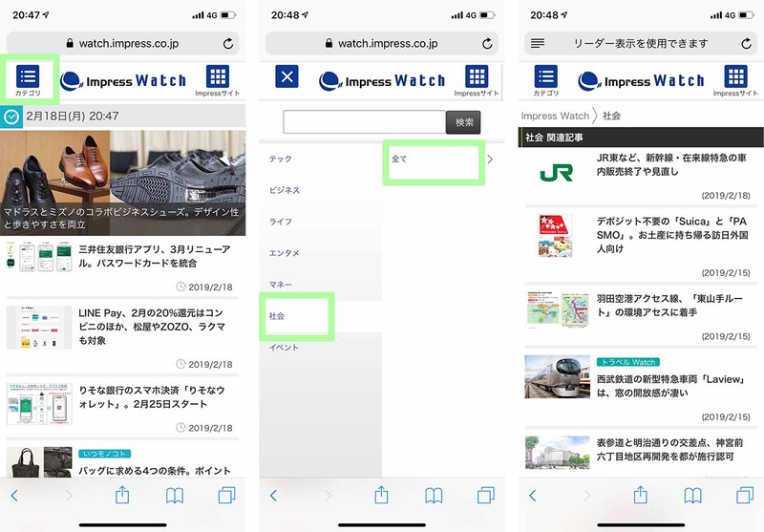The width and height of the screenshot is (764, 532).
Task: Click the thumbnail beside the りそな銀行 article
Action: coord(39,404)
